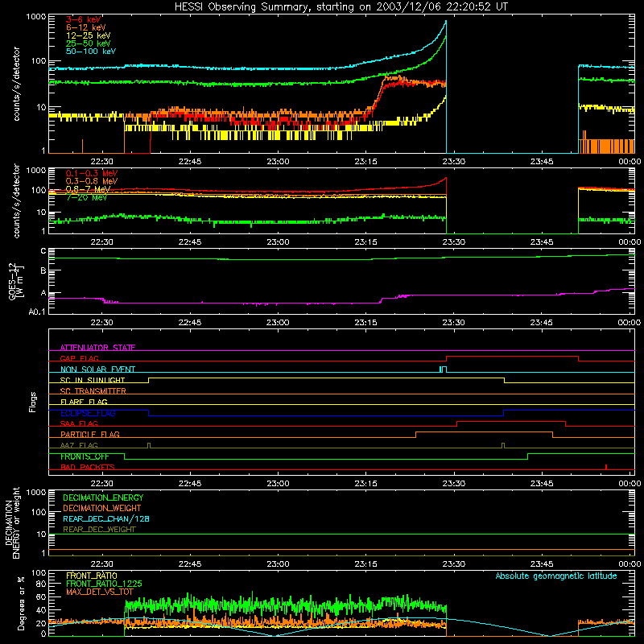
Task: Click the DECIMATION_WEIGHT legend label
Action: tap(102, 508)
